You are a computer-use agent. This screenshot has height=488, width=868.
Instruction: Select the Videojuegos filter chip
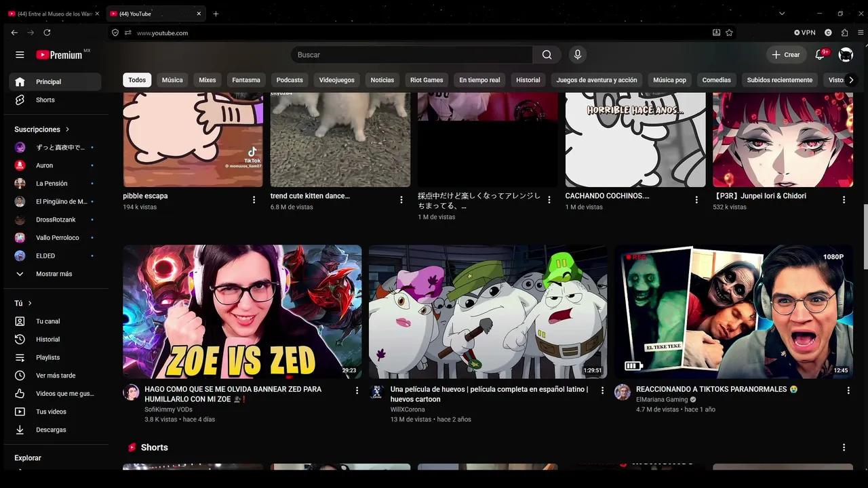(337, 80)
